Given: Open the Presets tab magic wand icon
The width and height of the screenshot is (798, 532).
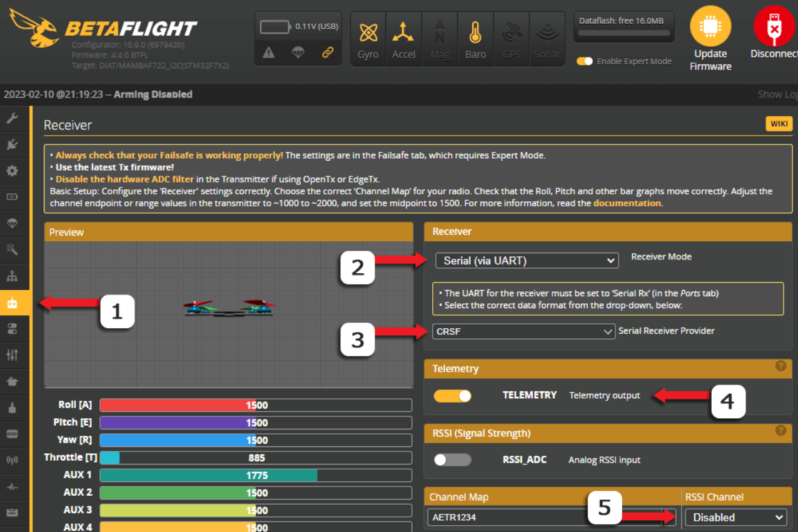Looking at the screenshot, I should click(13, 250).
